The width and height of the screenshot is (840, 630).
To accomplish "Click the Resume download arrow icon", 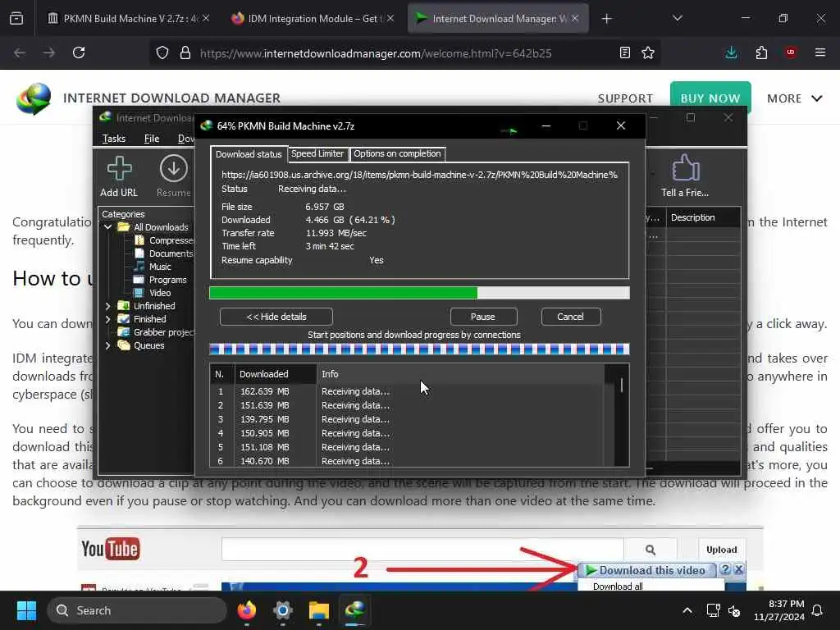I will point(174,168).
